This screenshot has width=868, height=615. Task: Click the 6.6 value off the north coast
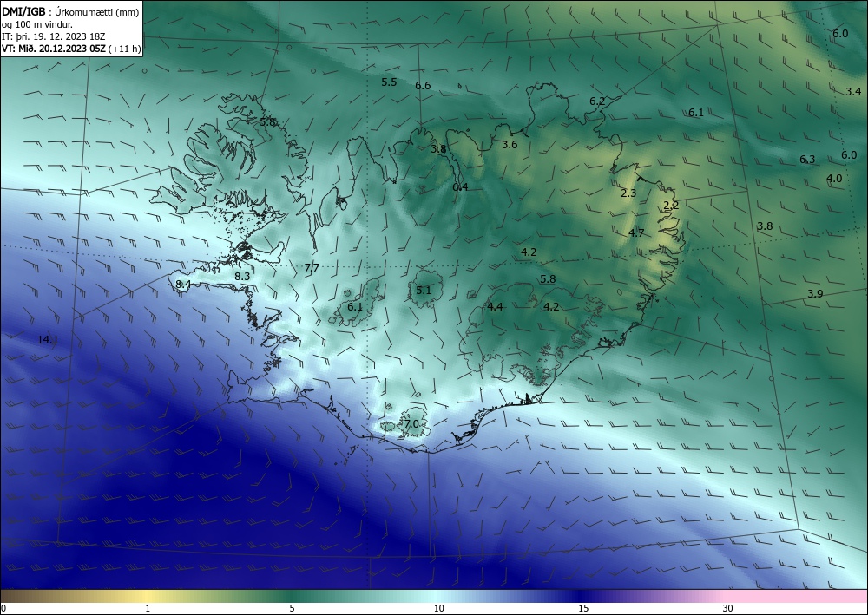[423, 85]
